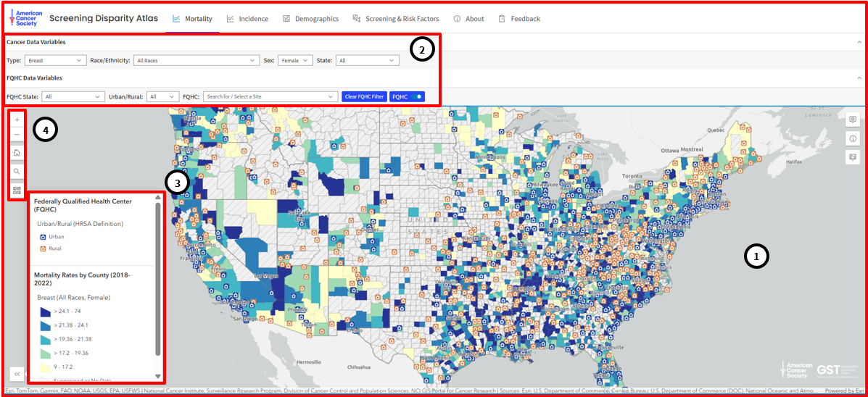Click the Mortality tab chart icon

click(x=176, y=19)
